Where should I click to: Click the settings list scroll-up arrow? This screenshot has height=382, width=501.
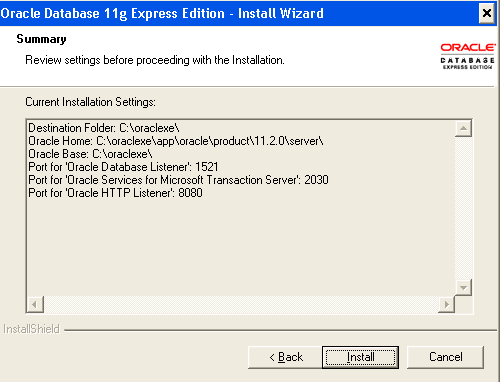463,129
